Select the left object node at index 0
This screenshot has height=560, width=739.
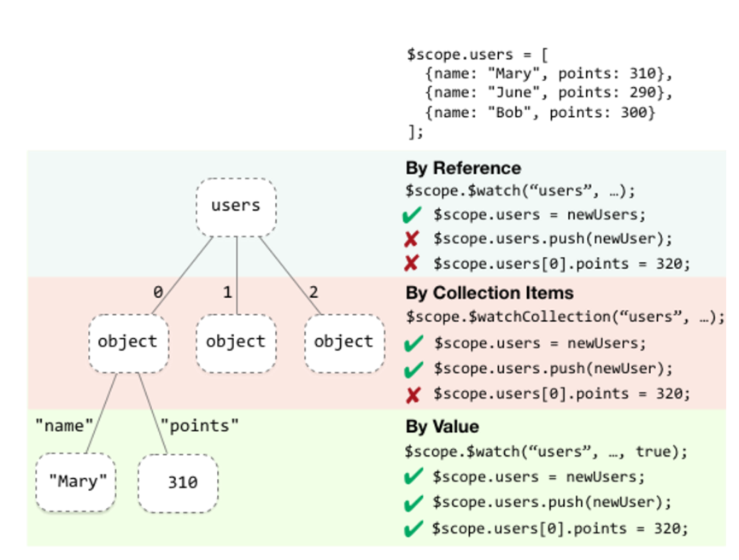click(x=127, y=342)
